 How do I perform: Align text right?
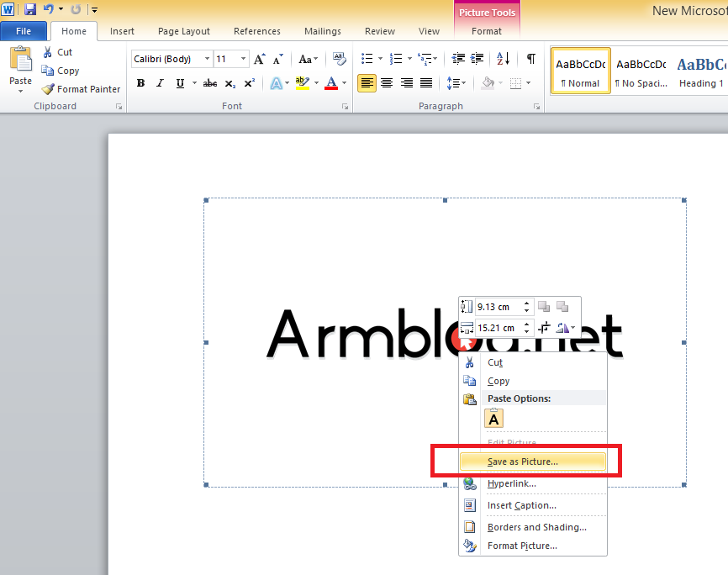tap(407, 83)
